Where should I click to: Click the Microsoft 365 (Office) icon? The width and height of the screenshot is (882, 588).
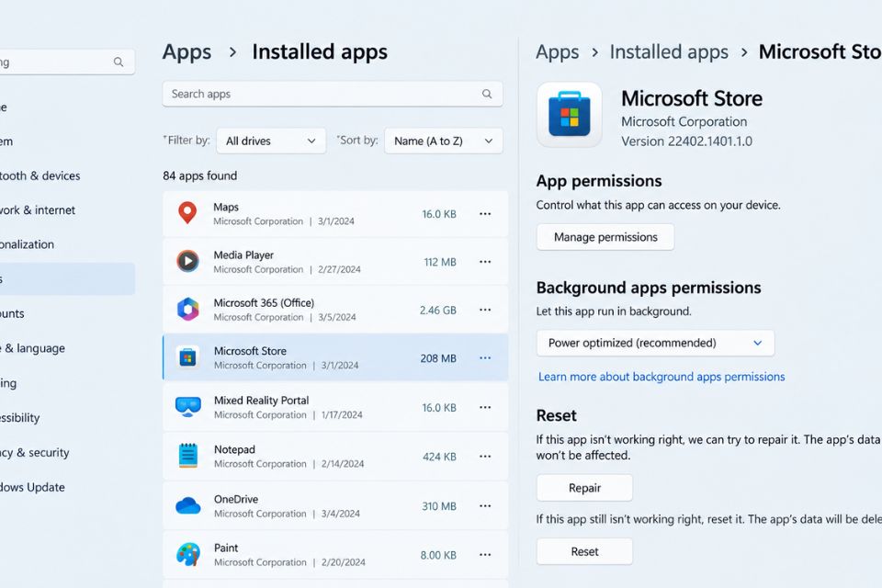pos(187,310)
